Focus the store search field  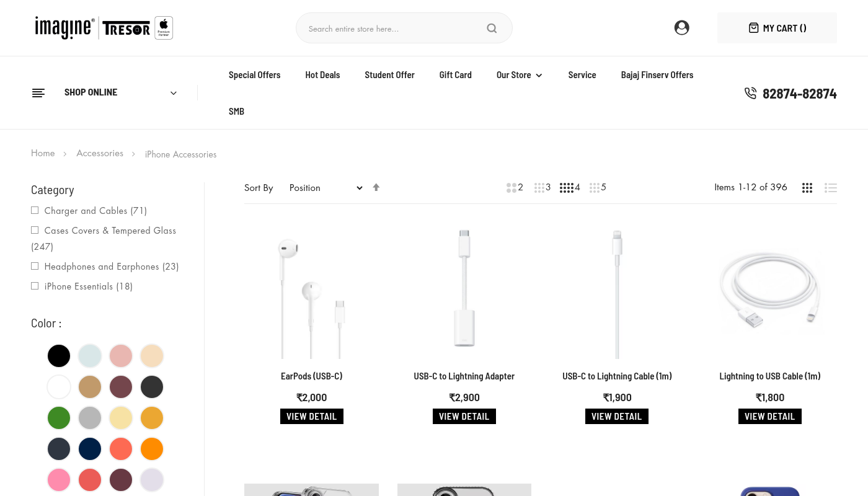pyautogui.click(x=394, y=29)
